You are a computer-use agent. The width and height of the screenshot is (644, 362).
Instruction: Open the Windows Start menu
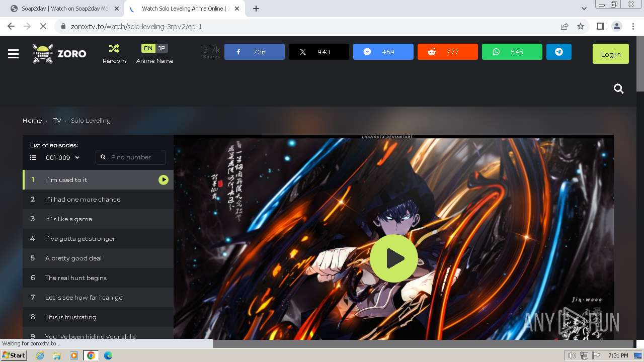coord(14,355)
